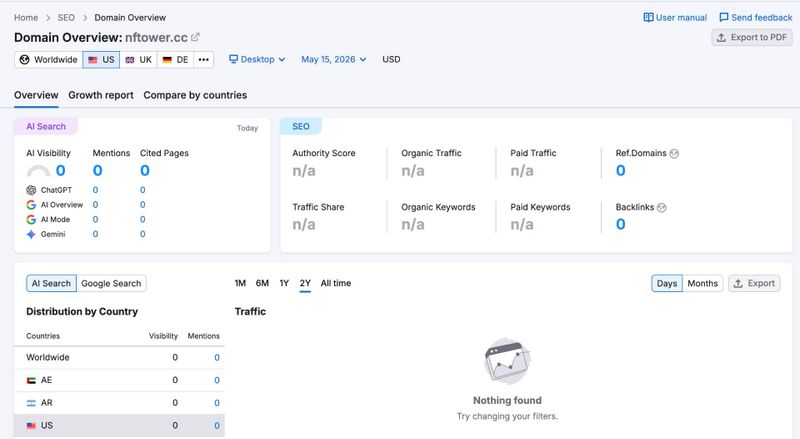Click the Mentions total value 0
The image size is (800, 439).
(x=97, y=170)
